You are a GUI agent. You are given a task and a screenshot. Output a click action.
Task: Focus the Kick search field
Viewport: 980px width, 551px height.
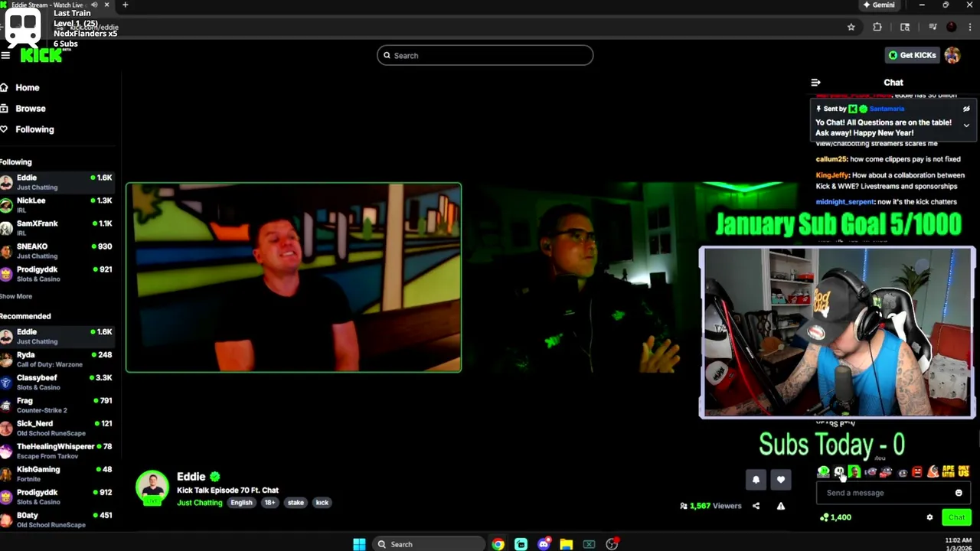point(485,55)
